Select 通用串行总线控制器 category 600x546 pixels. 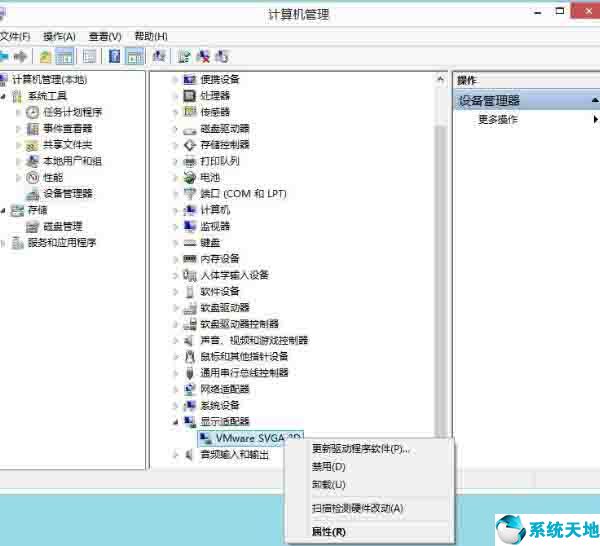click(x=244, y=373)
